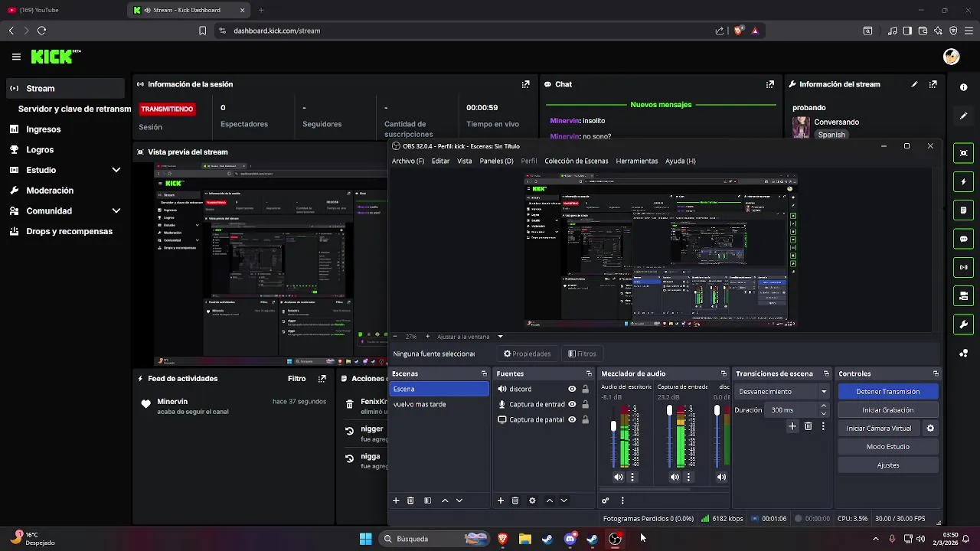Open Audio del escritorio options dots menu
980x551 pixels.
tap(632, 477)
